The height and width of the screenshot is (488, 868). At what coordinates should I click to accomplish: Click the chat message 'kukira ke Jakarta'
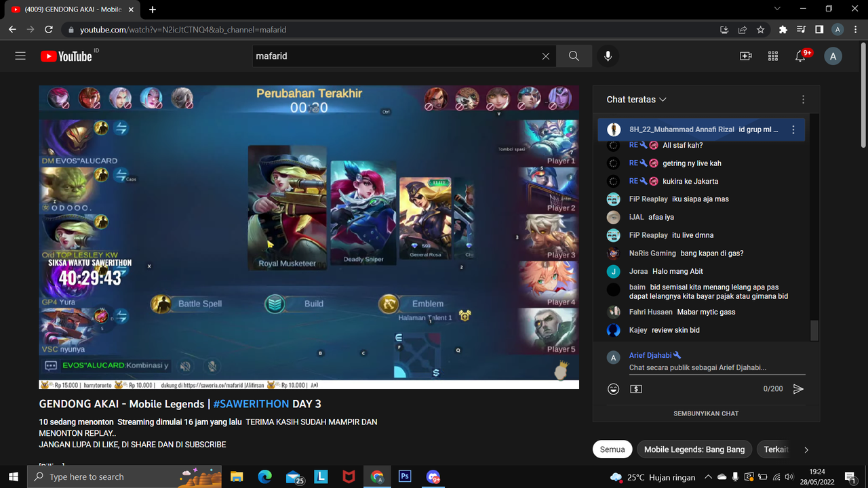(690, 182)
